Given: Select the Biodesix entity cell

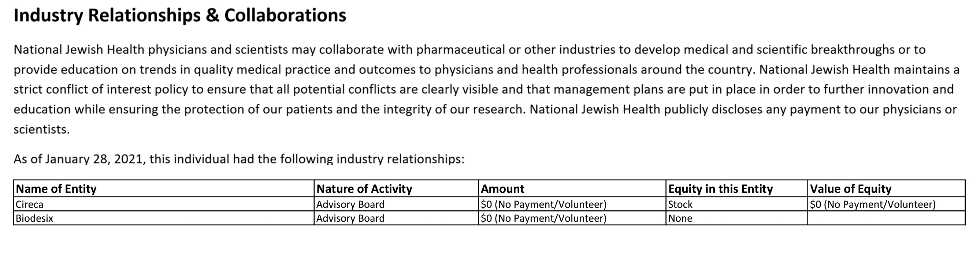Looking at the screenshot, I should point(35,218).
